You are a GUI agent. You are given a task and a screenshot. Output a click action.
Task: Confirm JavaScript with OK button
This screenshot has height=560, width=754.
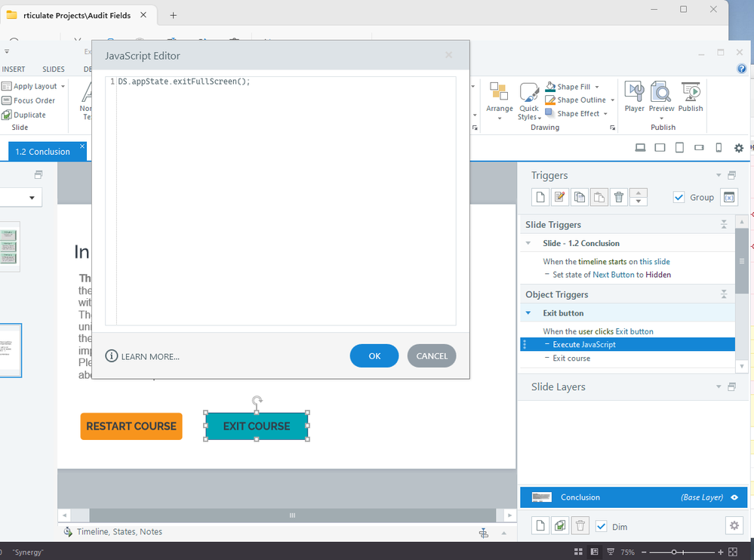374,356
